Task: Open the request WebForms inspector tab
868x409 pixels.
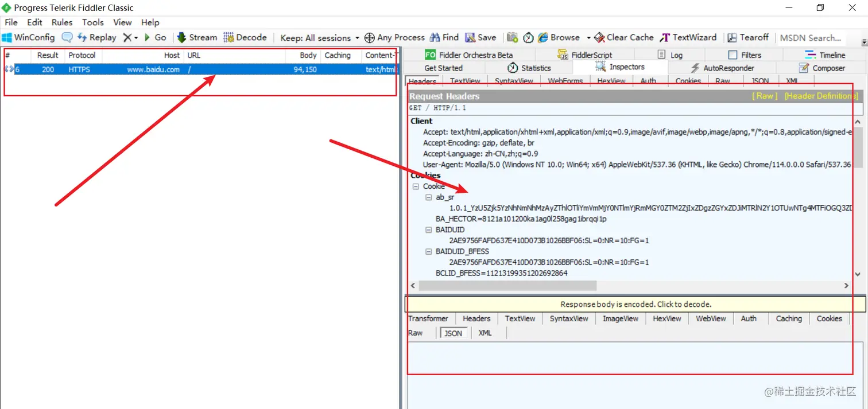Action: coord(565,81)
